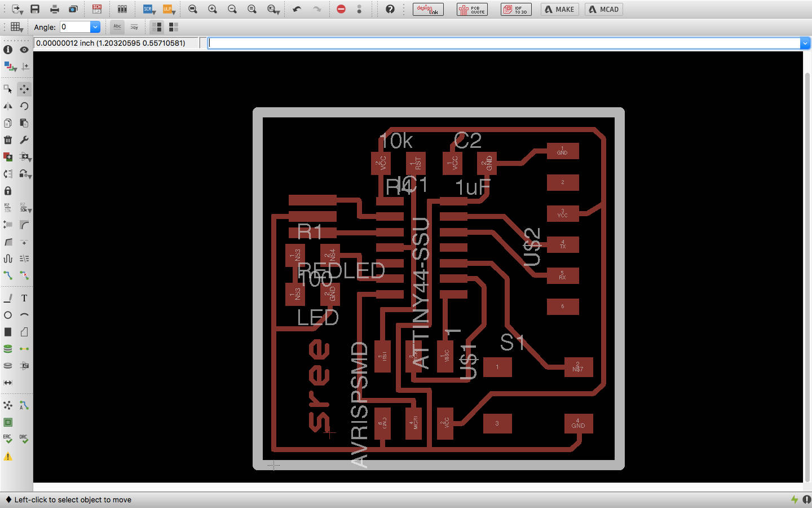The image size is (812, 508).
Task: Select the Rectangle tool
Action: click(x=8, y=332)
